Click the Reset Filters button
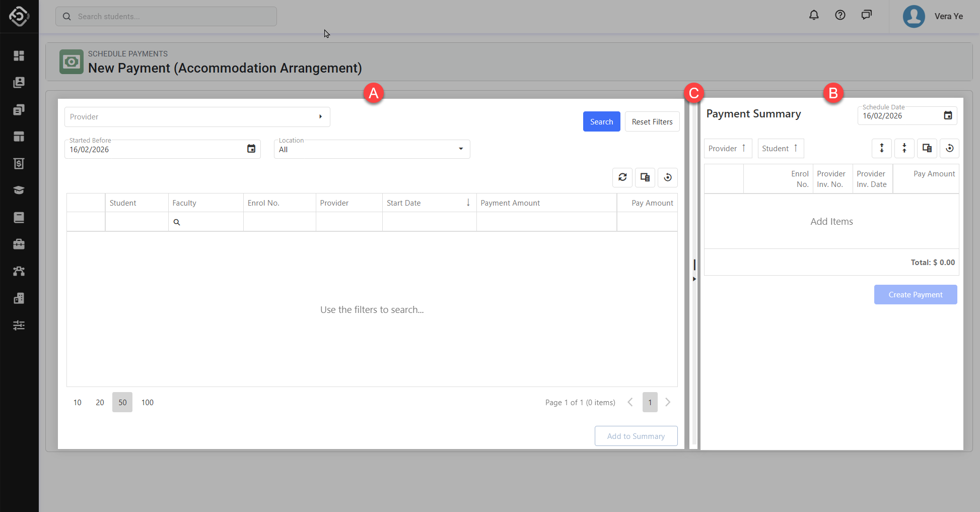 [x=652, y=121]
